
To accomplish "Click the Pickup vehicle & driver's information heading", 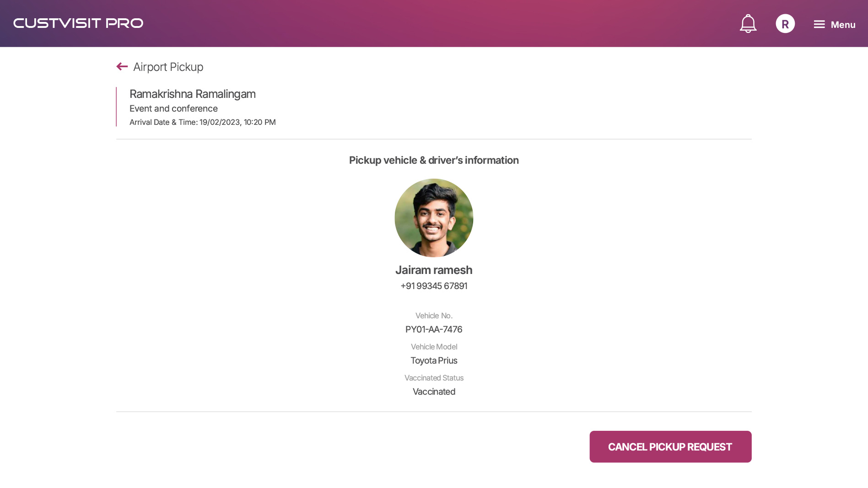I will [434, 160].
